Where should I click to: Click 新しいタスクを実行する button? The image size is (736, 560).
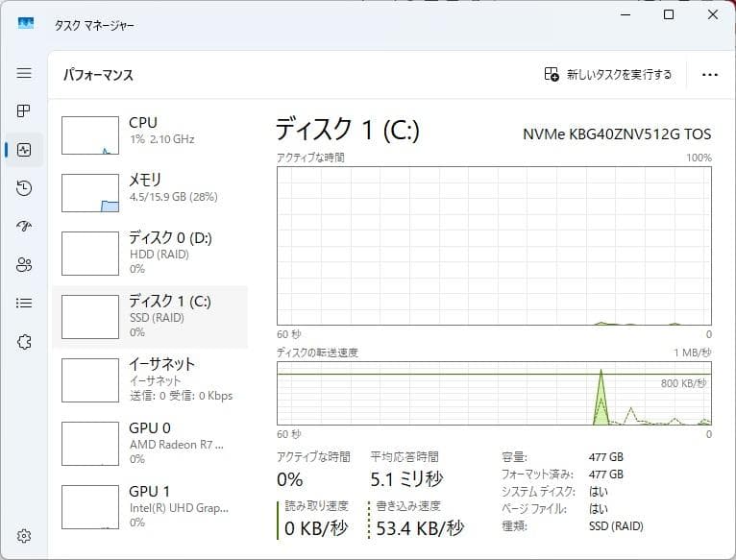[x=608, y=74]
